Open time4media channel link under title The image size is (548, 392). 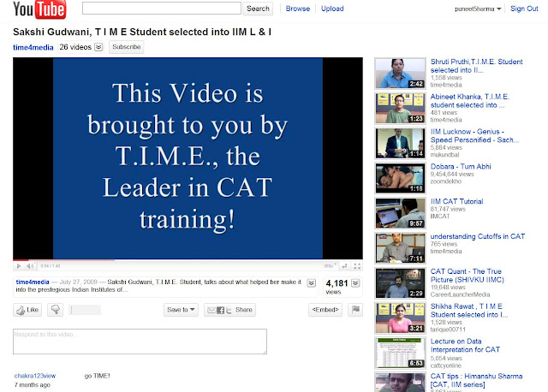pyautogui.click(x=33, y=48)
